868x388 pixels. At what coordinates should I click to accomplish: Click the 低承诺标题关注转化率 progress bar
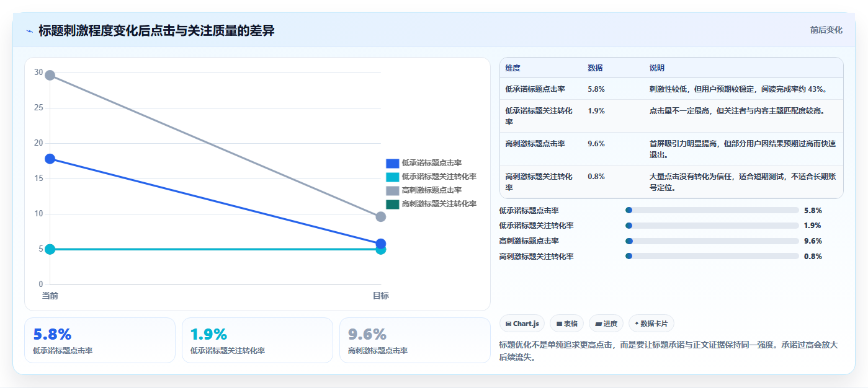click(x=712, y=226)
